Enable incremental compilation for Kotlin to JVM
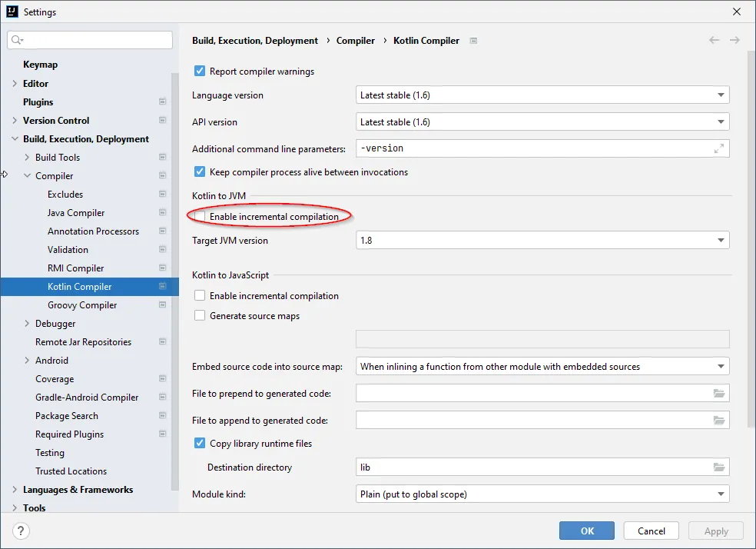 [x=199, y=216]
